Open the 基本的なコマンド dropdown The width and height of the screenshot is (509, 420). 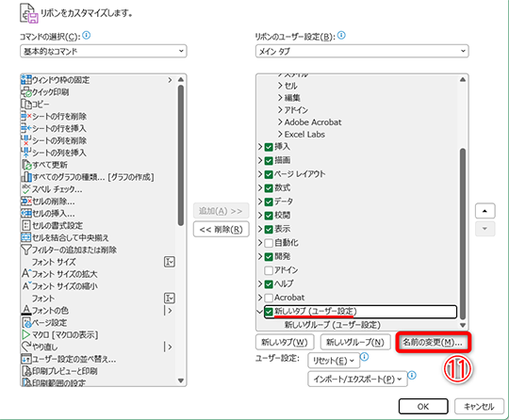(104, 51)
